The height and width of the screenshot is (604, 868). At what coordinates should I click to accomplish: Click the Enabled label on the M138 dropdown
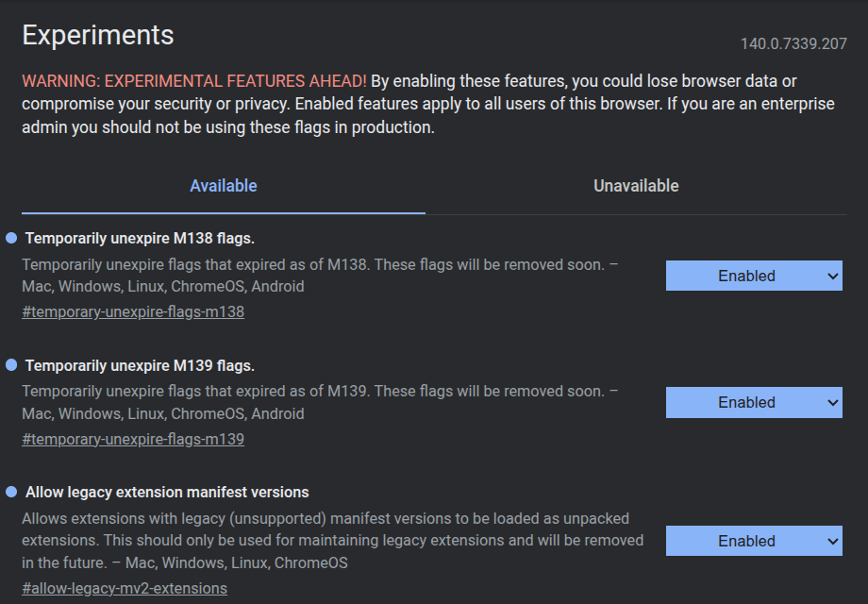point(744,276)
